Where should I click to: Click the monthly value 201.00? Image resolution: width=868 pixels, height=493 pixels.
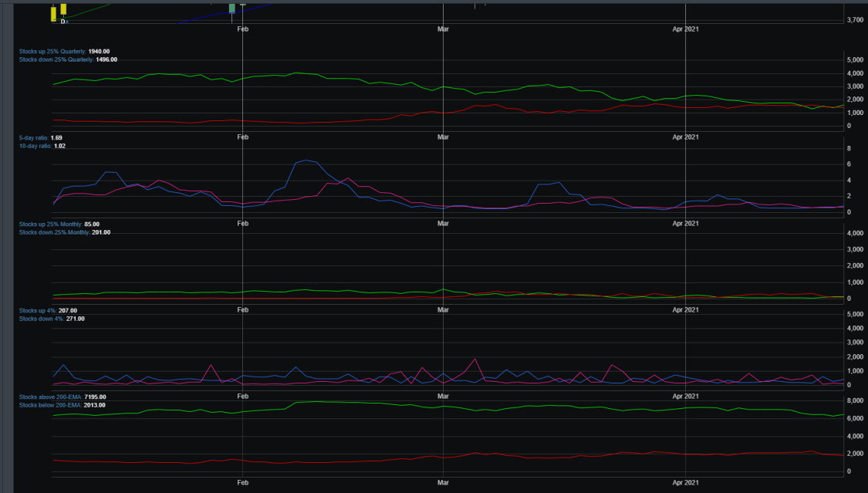[101, 232]
